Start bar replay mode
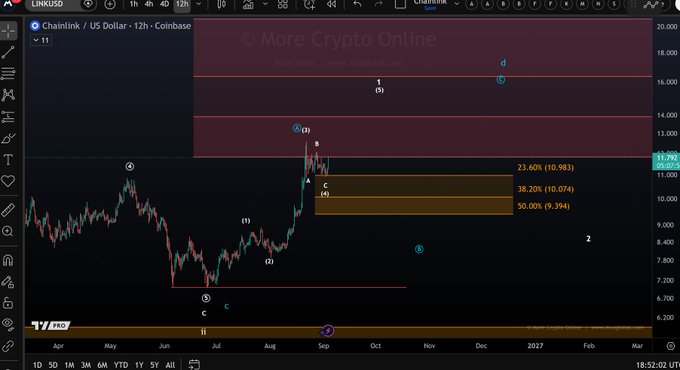 click(x=331, y=4)
